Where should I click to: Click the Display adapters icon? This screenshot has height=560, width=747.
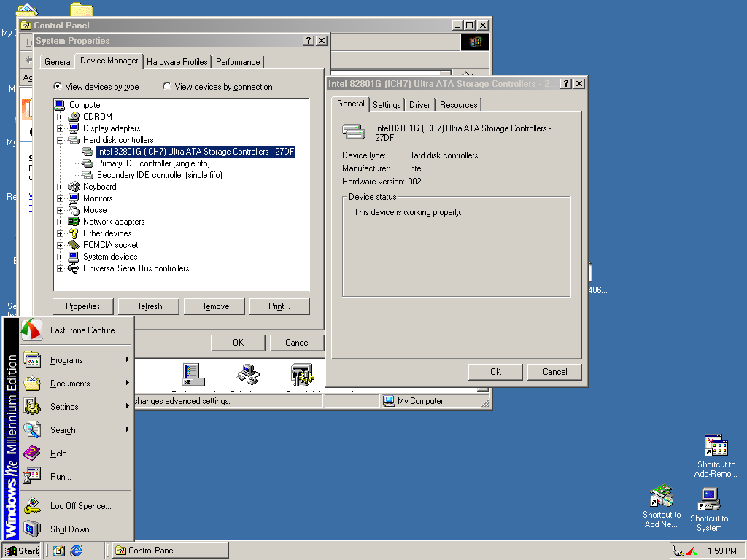[x=74, y=128]
